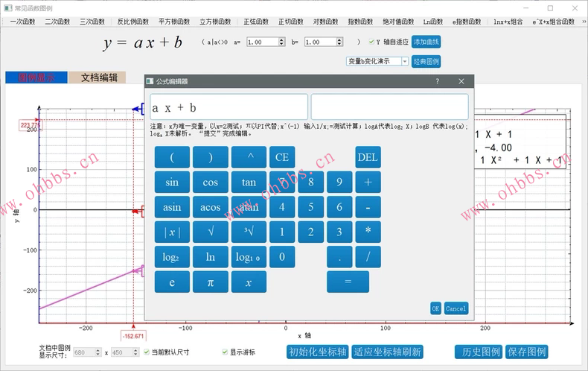Insert the cos function
Screen dimensions: 588x371
[x=211, y=182]
